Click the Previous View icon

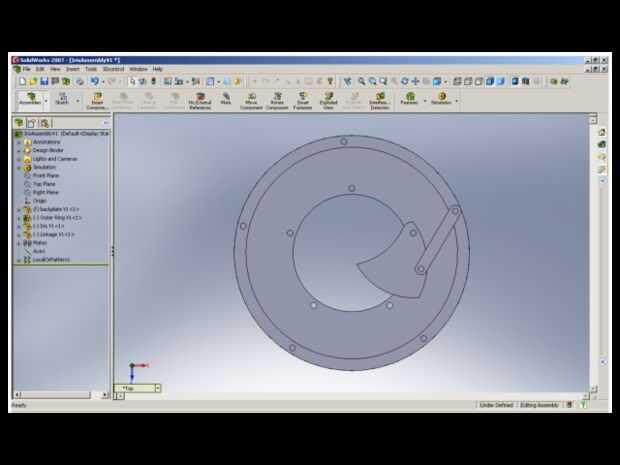[x=347, y=81]
